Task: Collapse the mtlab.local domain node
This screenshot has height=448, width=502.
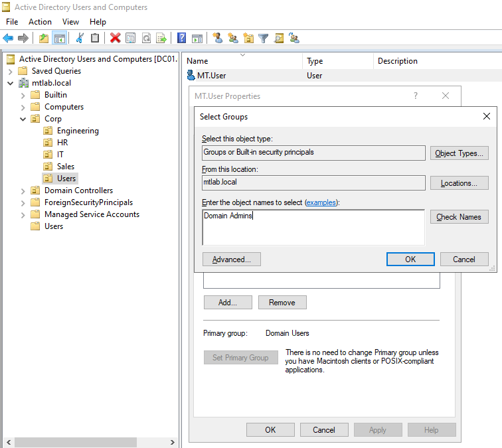Action: (x=10, y=83)
